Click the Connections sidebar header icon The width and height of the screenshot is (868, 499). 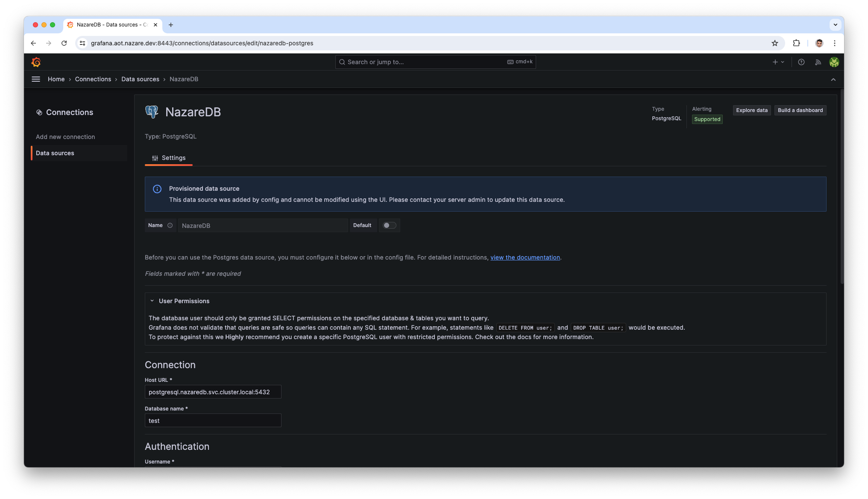(x=39, y=112)
